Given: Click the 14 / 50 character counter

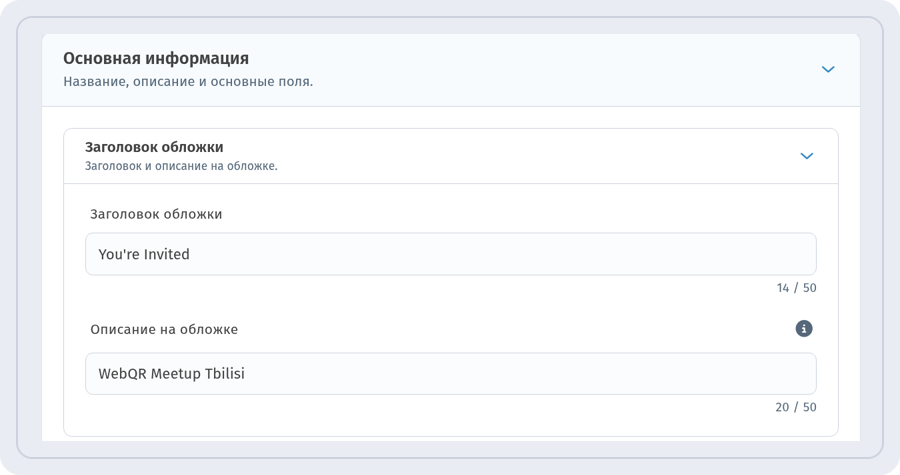Looking at the screenshot, I should [796, 288].
